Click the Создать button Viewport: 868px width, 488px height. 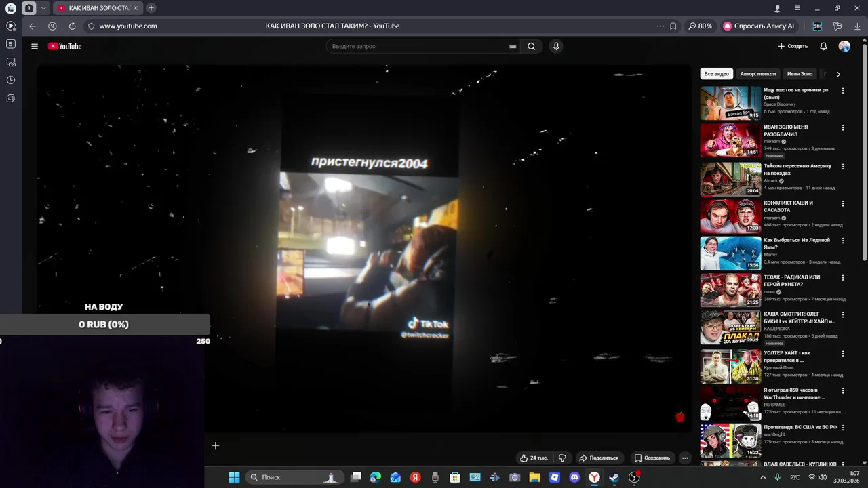click(793, 46)
